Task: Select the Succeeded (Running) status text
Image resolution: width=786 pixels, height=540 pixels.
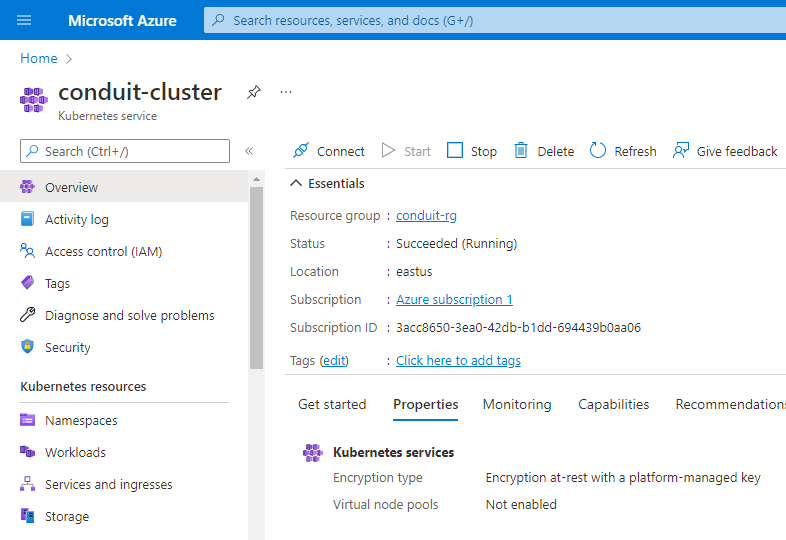Action: pyautogui.click(x=456, y=244)
